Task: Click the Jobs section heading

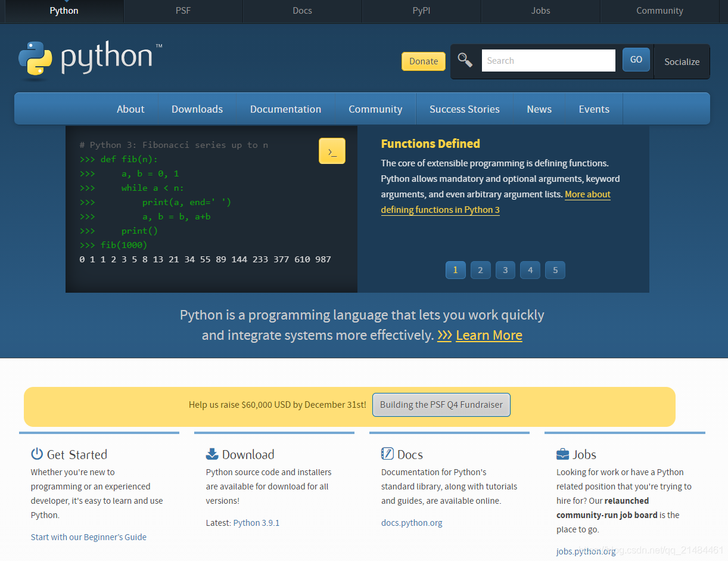Action: click(x=584, y=454)
